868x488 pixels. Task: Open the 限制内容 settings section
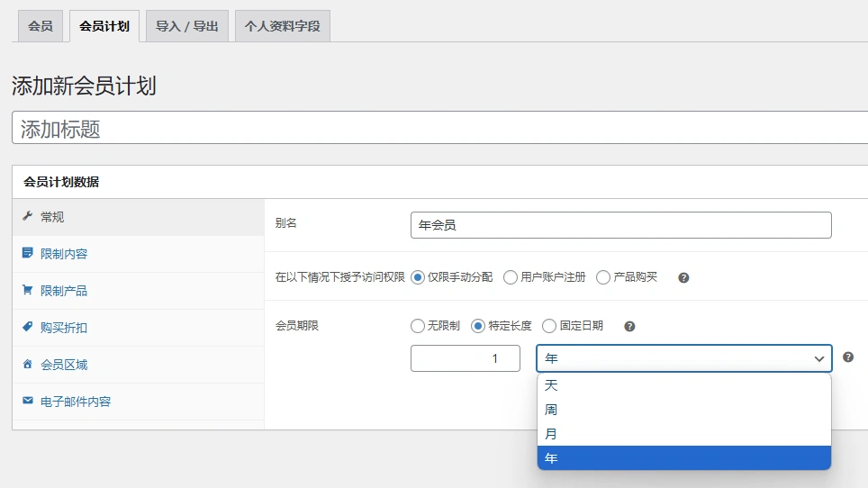pos(139,254)
